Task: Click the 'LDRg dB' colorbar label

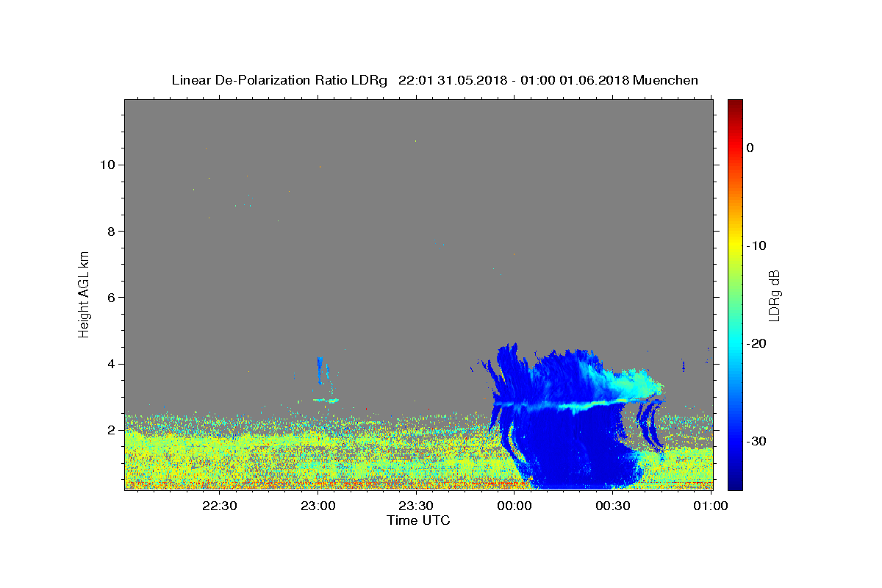Action: (773, 295)
